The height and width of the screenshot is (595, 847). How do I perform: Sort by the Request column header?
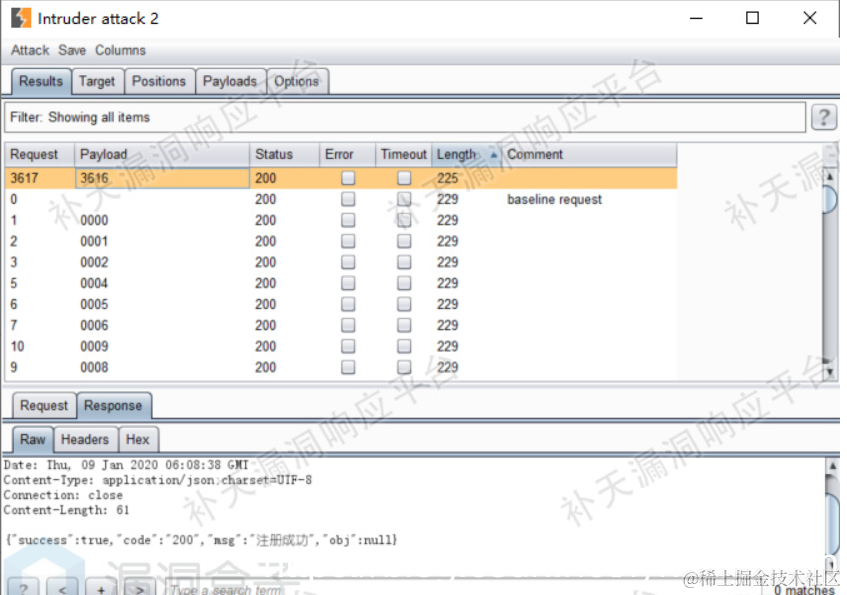pyautogui.click(x=39, y=155)
